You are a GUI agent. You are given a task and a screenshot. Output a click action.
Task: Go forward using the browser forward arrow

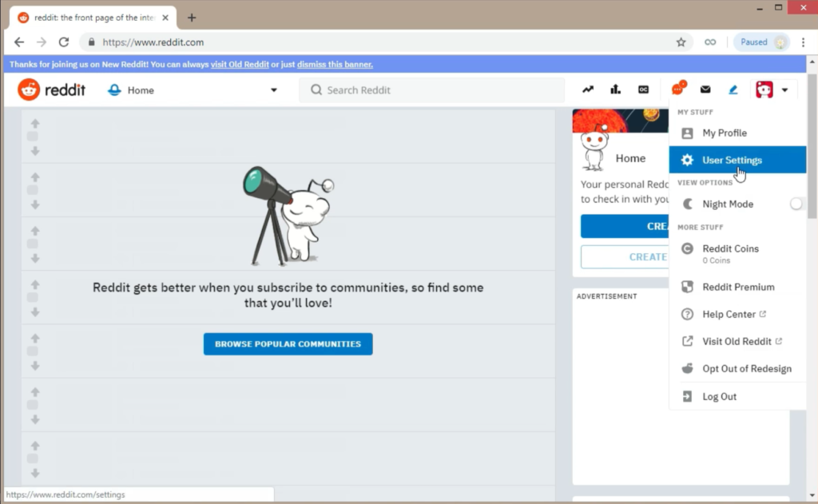[x=42, y=42]
